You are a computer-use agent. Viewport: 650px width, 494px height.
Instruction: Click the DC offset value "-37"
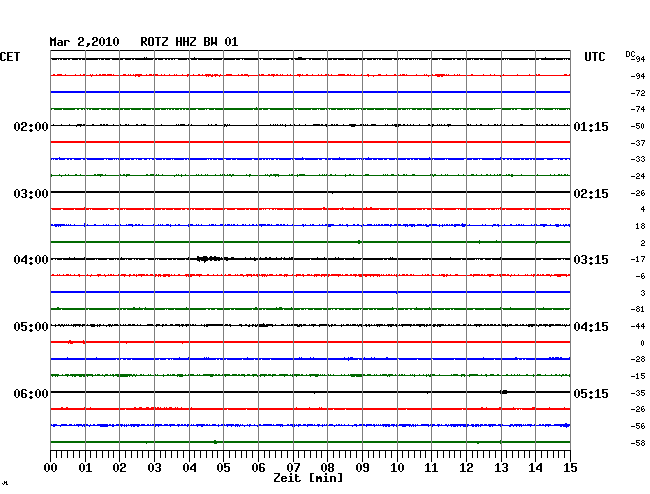tap(638, 143)
